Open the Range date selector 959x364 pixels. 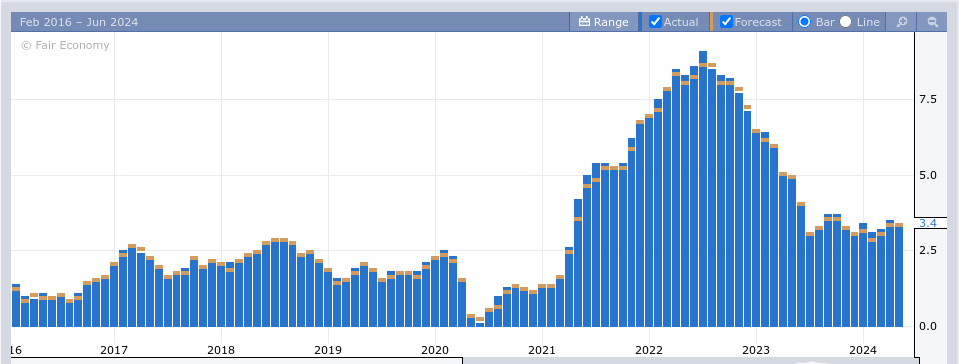[604, 22]
